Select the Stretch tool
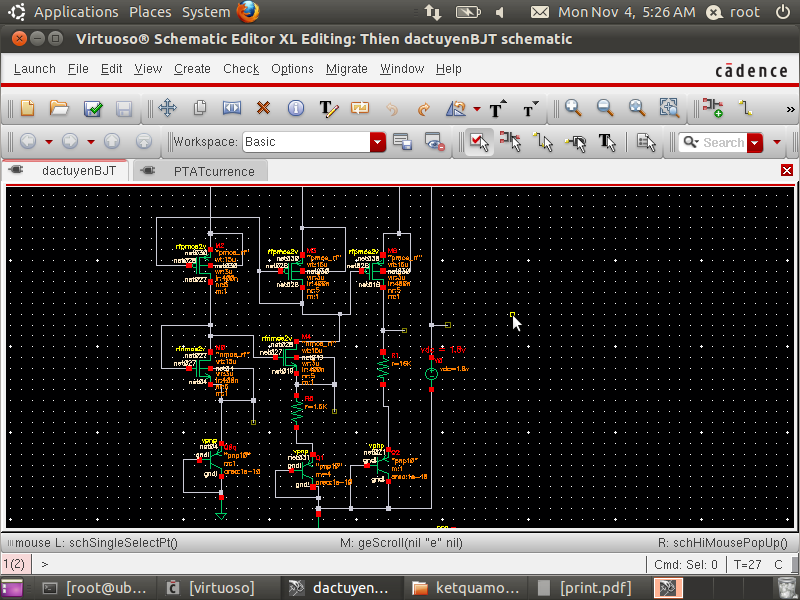This screenshot has width=800, height=600. tap(232, 108)
